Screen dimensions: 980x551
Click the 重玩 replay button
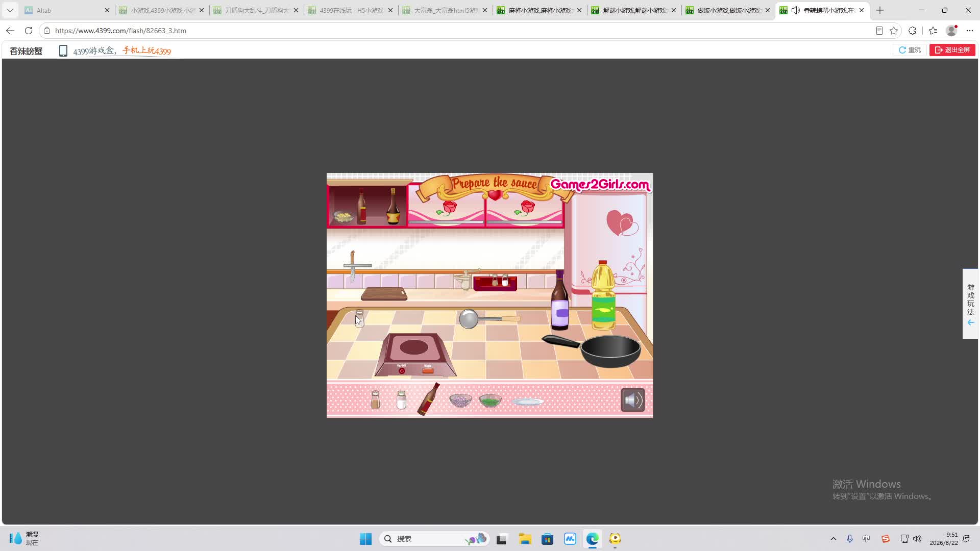point(910,49)
